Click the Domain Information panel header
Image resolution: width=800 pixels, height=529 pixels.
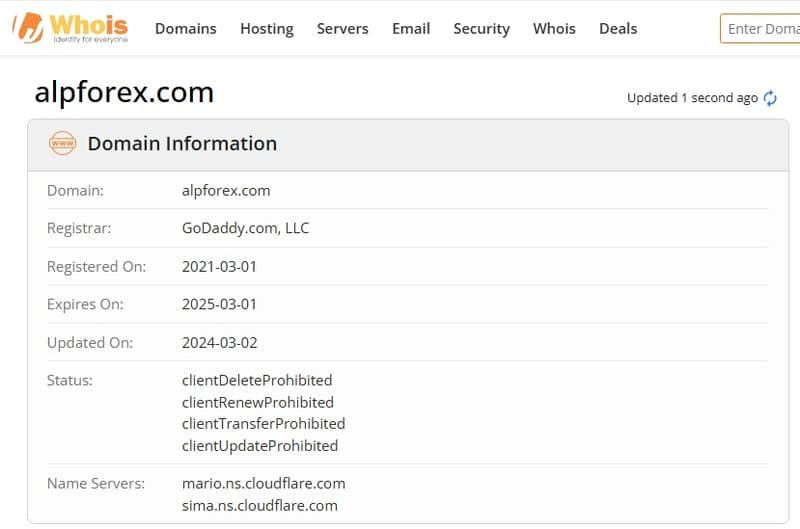point(182,144)
